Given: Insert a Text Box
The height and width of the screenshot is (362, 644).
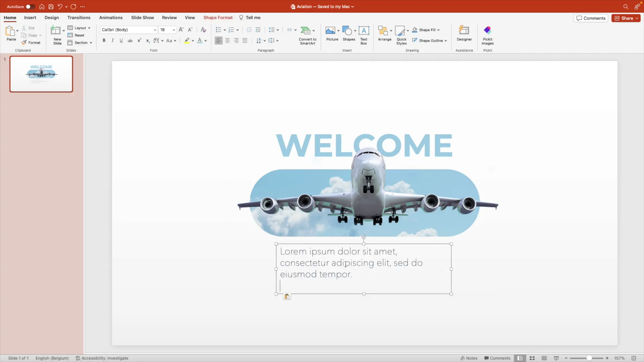Looking at the screenshot, I should [364, 36].
